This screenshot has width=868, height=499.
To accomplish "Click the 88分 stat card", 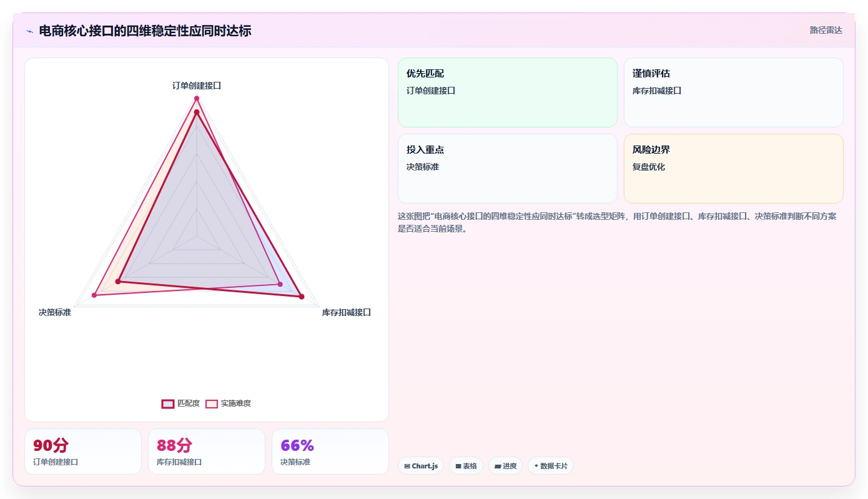I will (x=207, y=452).
